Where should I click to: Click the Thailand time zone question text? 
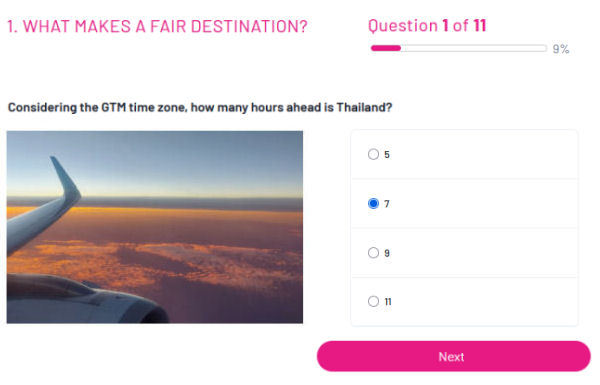200,108
